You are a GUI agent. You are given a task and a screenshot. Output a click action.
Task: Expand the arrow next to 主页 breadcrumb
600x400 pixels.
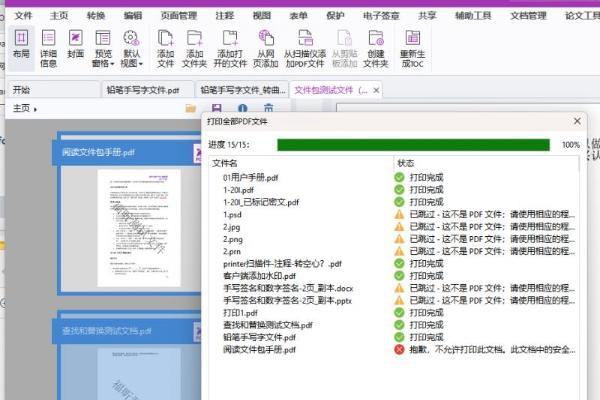[35, 109]
